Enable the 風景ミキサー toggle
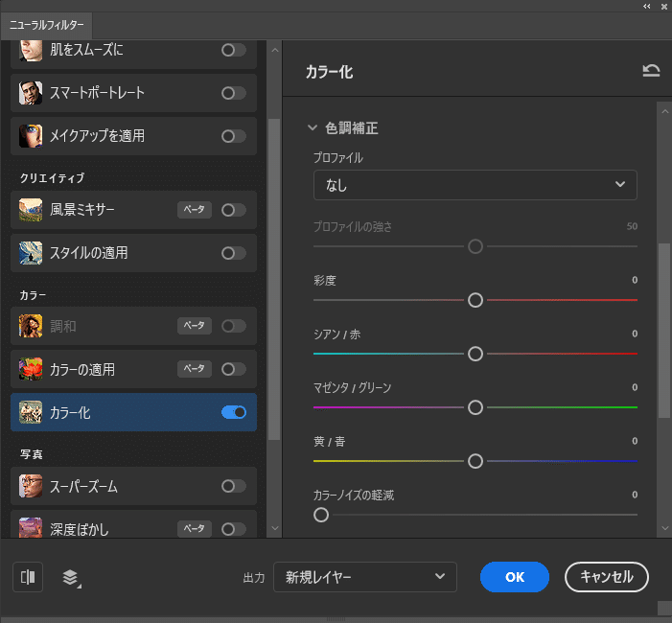This screenshot has height=623, width=672. point(234,210)
